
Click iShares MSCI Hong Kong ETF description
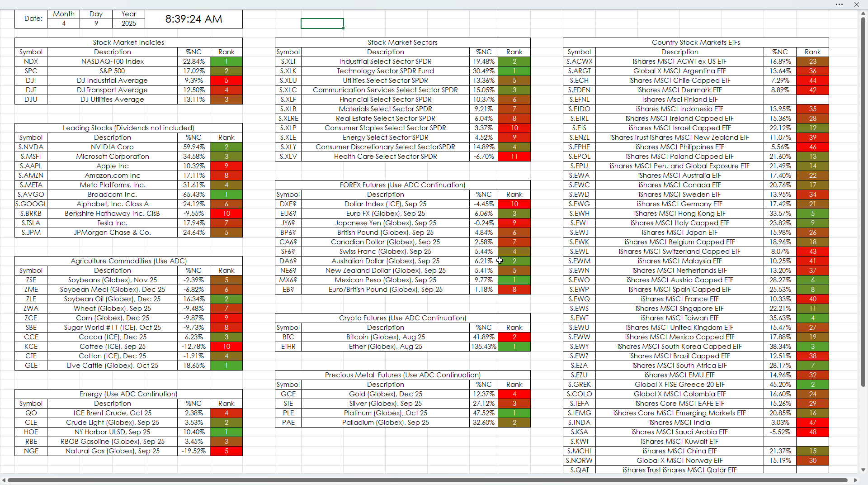point(679,214)
